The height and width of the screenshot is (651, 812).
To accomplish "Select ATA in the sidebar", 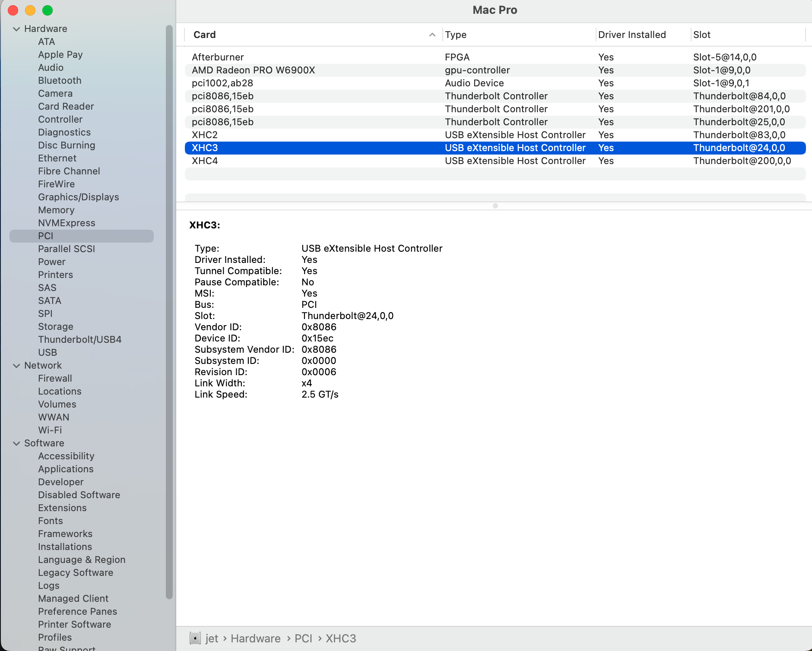I will [47, 42].
